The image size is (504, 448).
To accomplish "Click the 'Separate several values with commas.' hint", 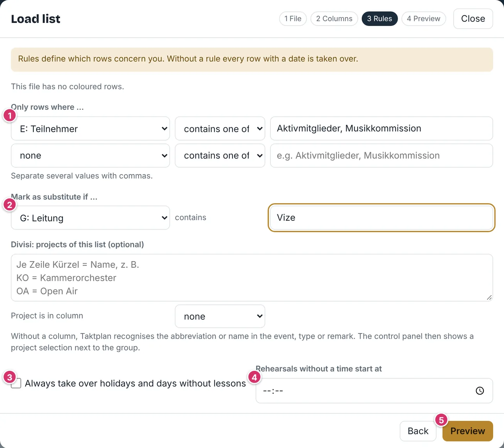I will pos(82,176).
